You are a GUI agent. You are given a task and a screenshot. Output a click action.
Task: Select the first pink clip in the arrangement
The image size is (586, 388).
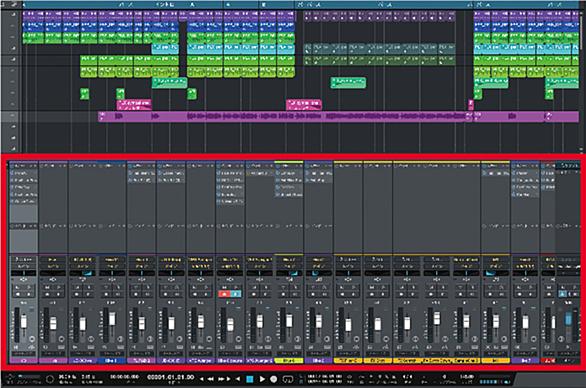(x=134, y=105)
